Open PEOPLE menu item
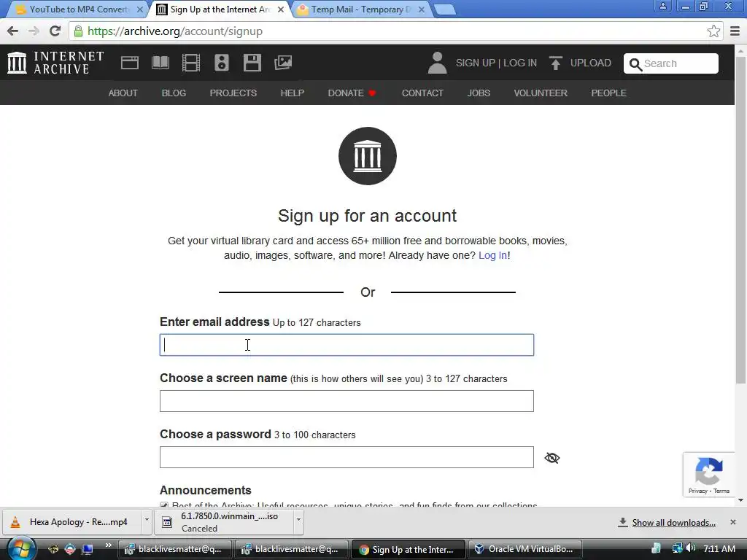Screen dimensions: 747x560 608,93
